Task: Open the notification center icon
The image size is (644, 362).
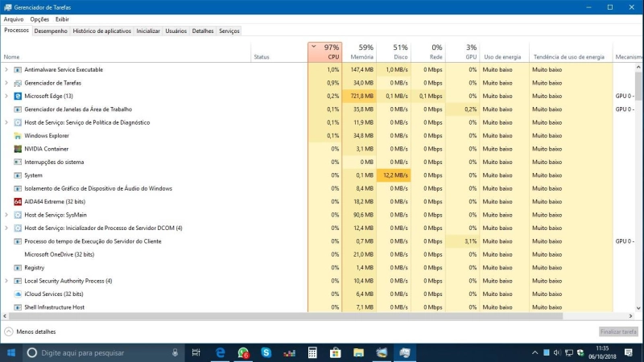Action: tap(629, 352)
